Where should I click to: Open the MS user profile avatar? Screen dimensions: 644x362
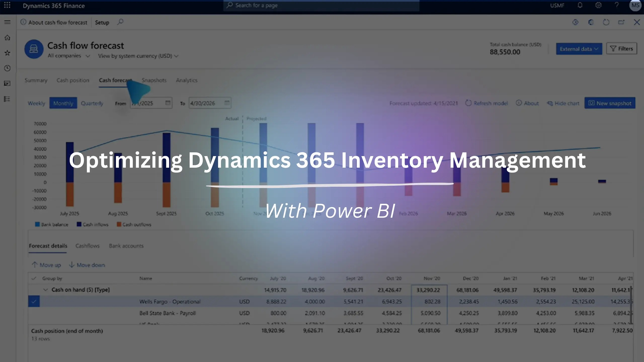coord(635,5)
